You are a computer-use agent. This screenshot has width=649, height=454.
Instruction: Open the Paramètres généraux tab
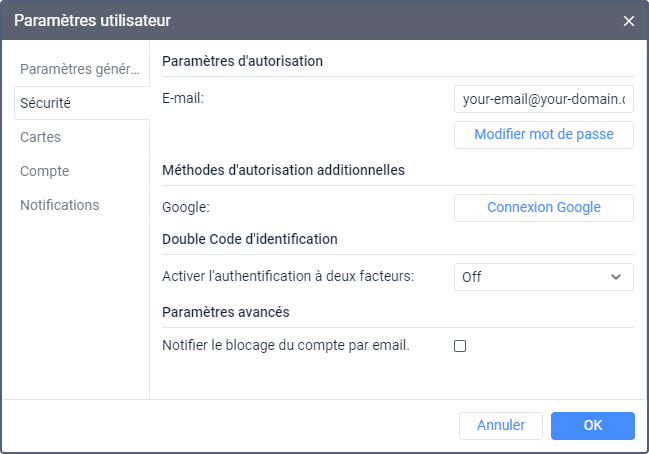[x=81, y=69]
